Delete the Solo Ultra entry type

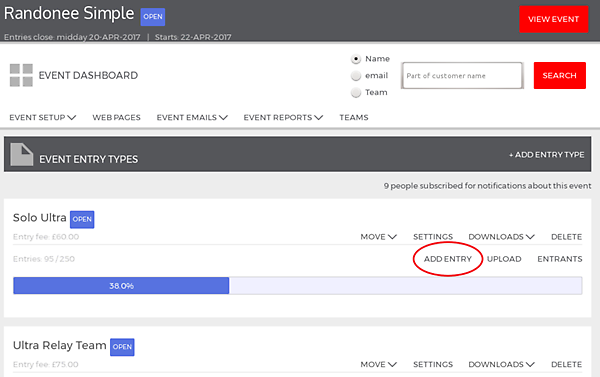566,237
